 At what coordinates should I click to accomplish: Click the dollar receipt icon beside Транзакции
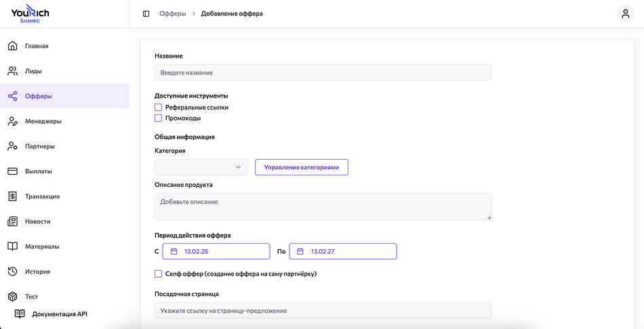[13, 196]
